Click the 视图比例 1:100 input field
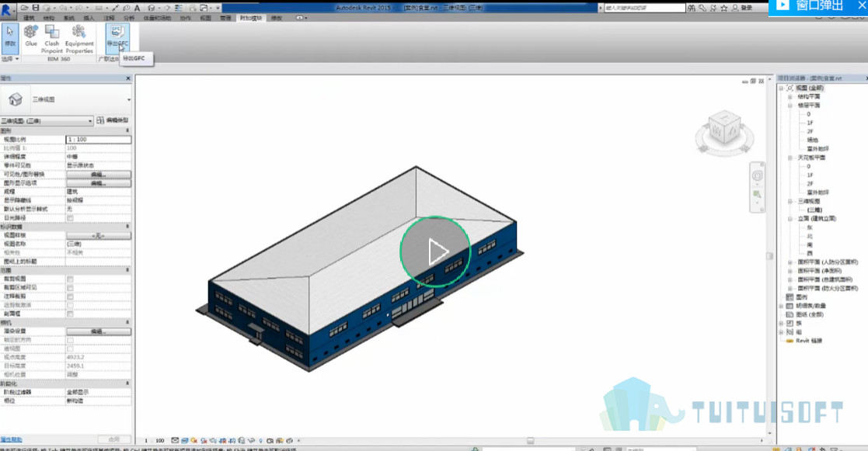The image size is (868, 451). [x=99, y=139]
